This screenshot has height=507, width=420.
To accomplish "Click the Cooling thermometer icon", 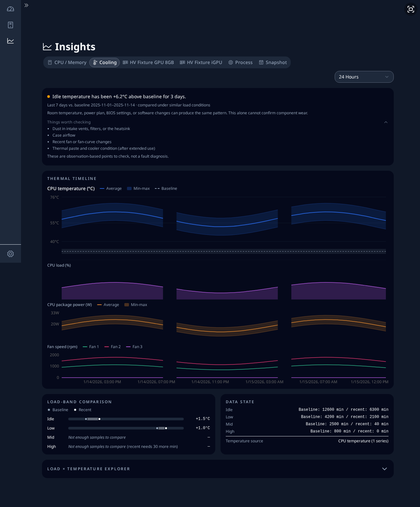I will [x=95, y=62].
